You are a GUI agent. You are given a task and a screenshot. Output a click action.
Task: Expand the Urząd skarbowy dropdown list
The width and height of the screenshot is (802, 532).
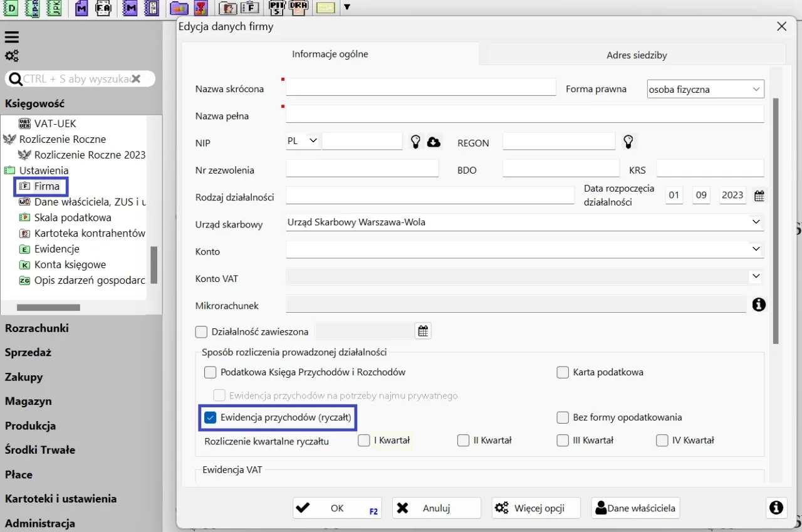click(x=756, y=222)
